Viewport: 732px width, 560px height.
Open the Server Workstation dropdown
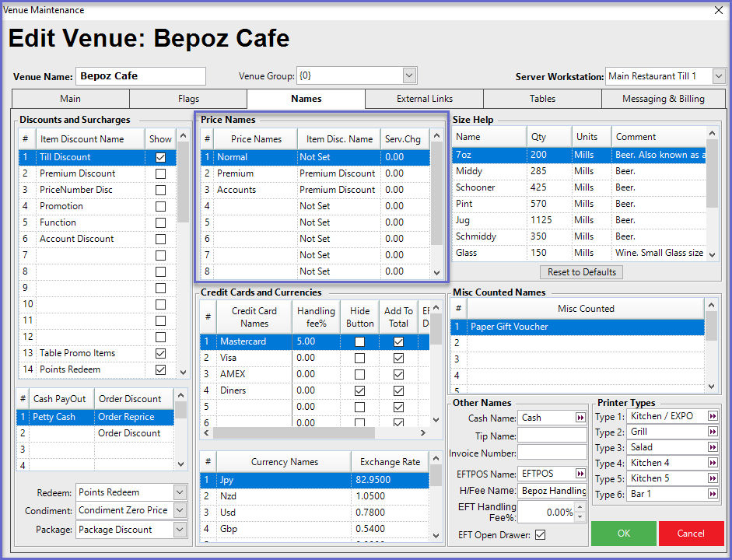pyautogui.click(x=718, y=76)
